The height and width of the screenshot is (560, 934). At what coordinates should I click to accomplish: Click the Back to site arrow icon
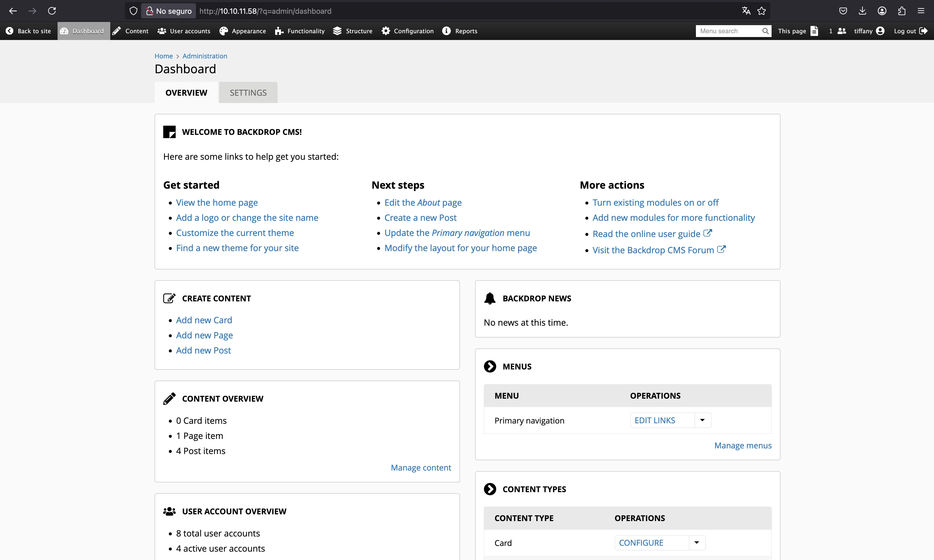point(9,31)
